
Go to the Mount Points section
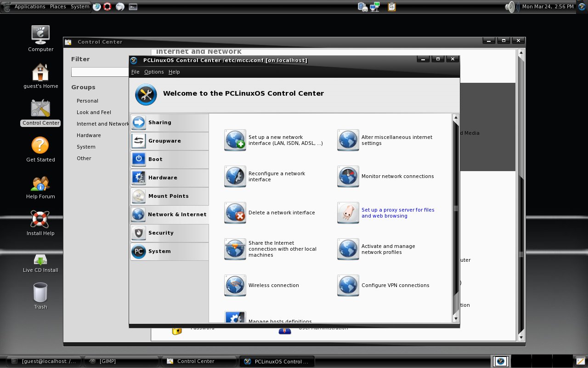(x=170, y=196)
